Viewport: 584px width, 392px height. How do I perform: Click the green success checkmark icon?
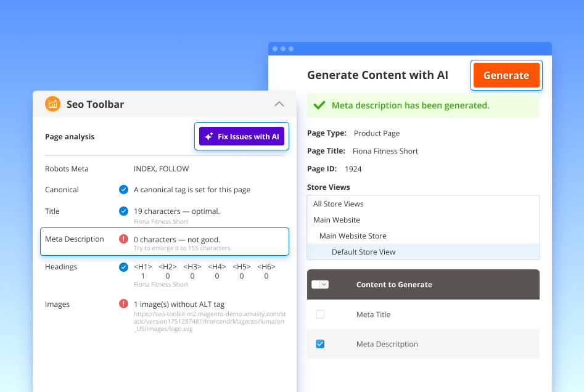point(319,105)
